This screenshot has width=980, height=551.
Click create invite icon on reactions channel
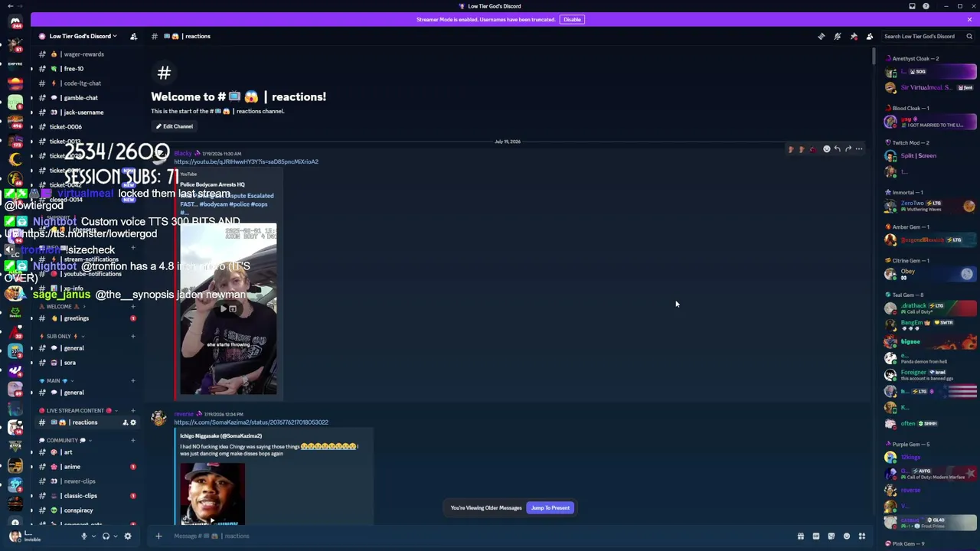(x=125, y=422)
